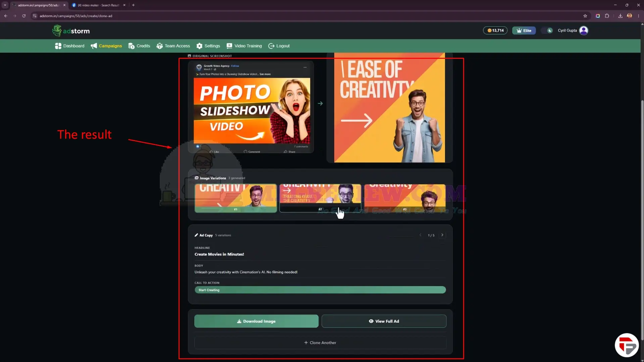Viewport: 644px width, 362px height.
Task: Click the site info icon in address bar
Action: pos(35,16)
